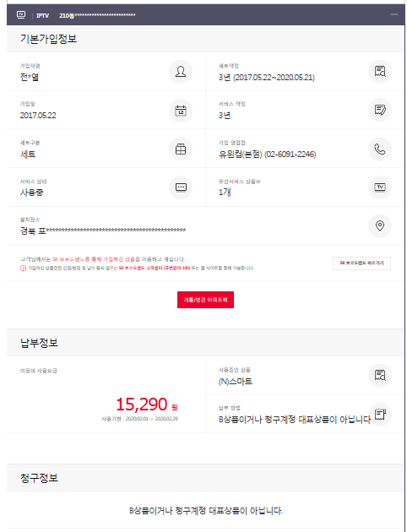Click the red 개통/변경 이력조회 button
The height and width of the screenshot is (532, 407).
click(205, 300)
